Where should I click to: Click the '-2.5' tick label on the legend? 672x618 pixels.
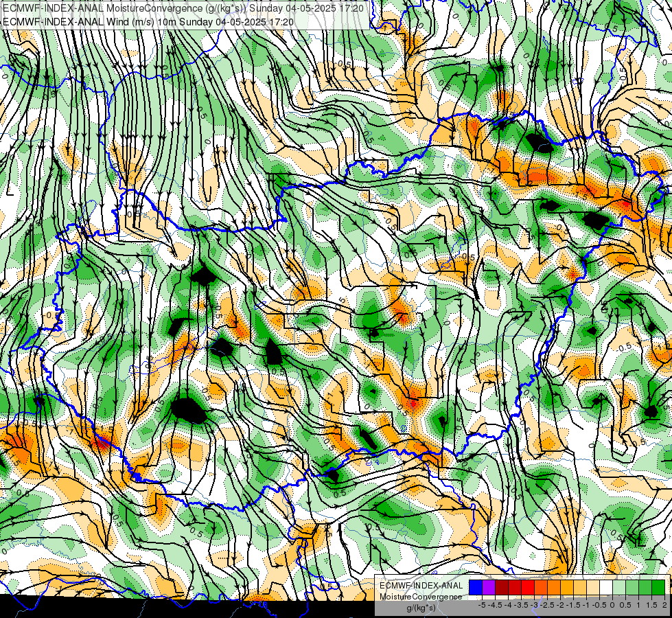pos(548,605)
